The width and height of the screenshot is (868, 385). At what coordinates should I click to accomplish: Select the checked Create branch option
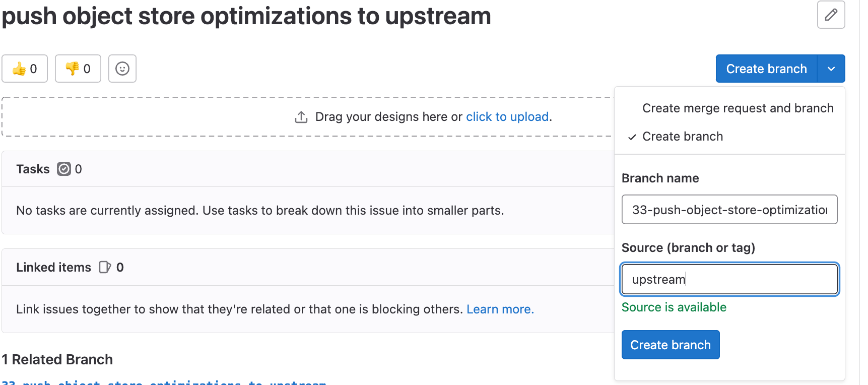(682, 137)
